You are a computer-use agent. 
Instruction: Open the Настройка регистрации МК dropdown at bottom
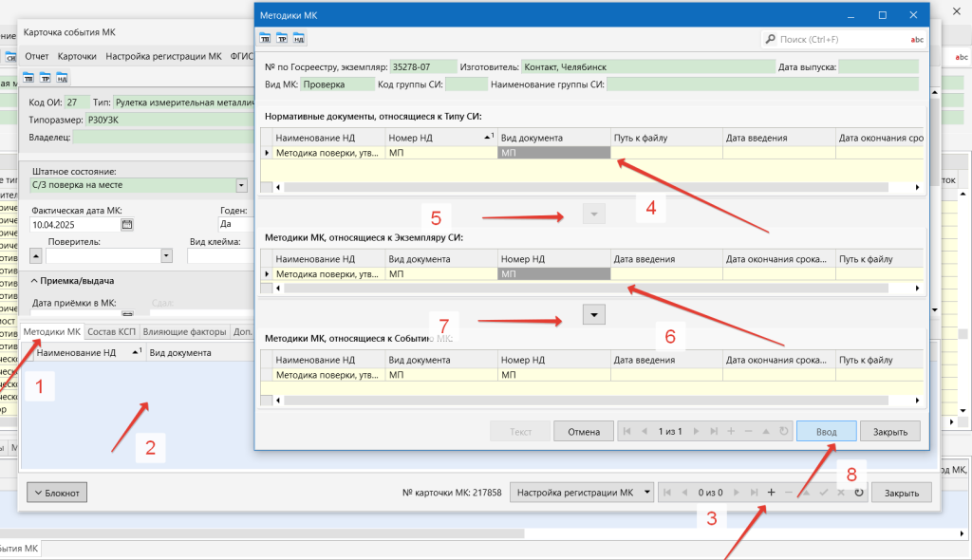point(646,493)
